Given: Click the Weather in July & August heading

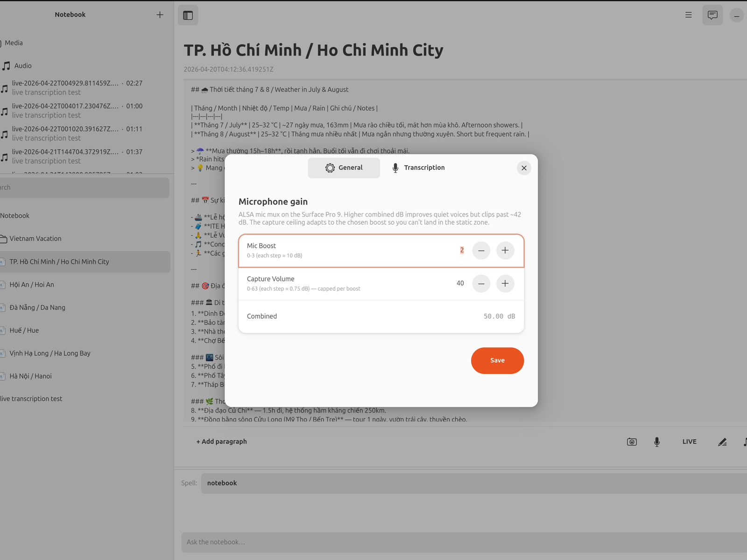Looking at the screenshot, I should click(x=269, y=90).
